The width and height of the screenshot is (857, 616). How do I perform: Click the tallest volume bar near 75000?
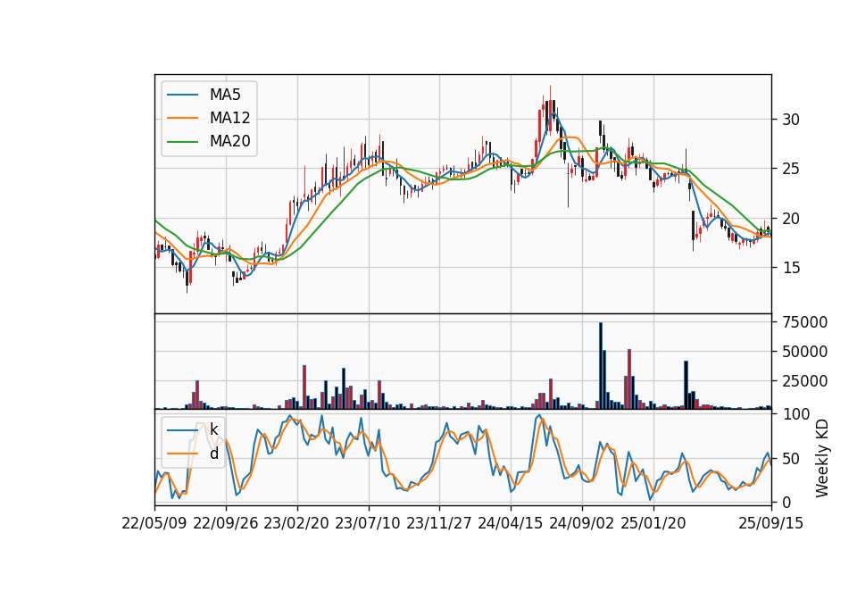pos(601,366)
